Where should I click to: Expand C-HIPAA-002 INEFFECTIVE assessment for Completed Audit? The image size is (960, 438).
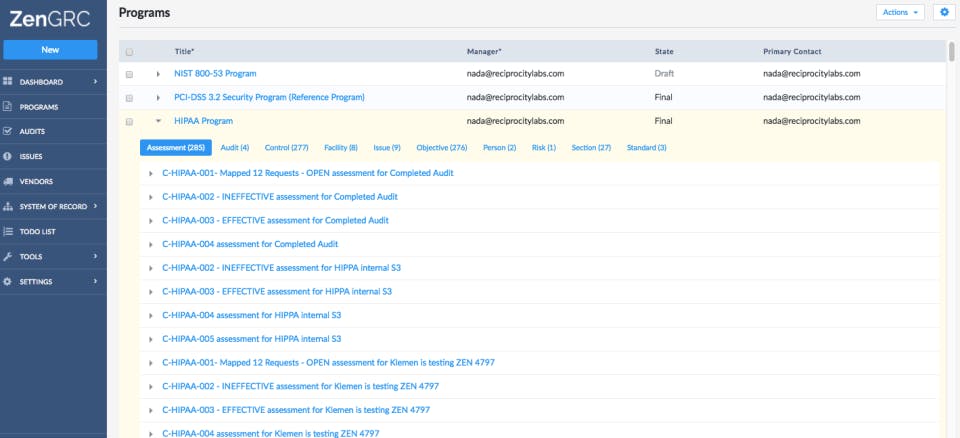click(x=151, y=197)
